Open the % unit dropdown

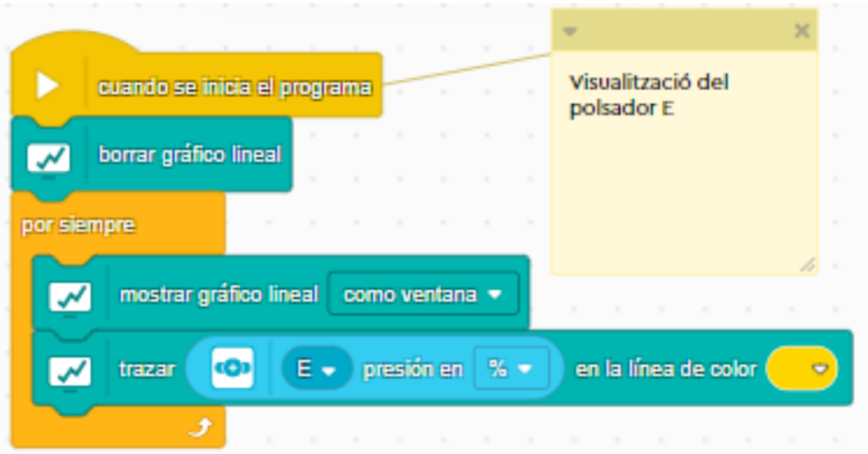point(510,369)
